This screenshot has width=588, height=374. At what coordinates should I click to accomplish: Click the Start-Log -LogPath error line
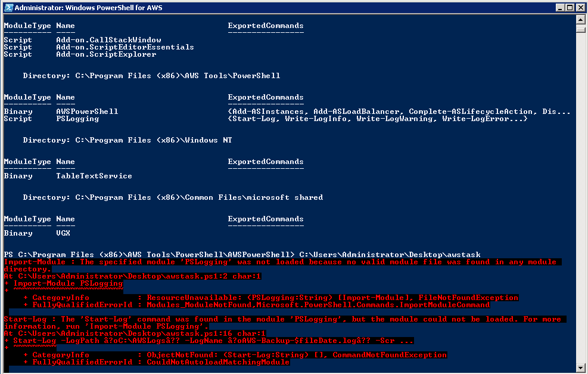click(209, 341)
